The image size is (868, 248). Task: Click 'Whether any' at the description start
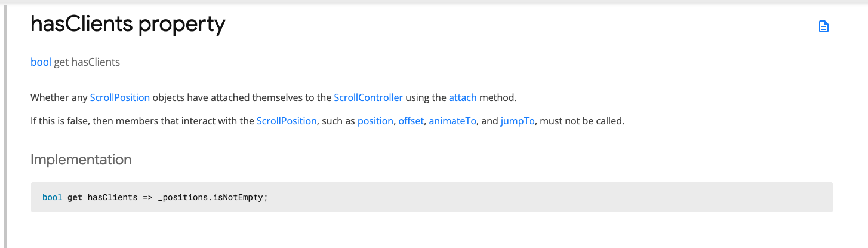(x=58, y=97)
